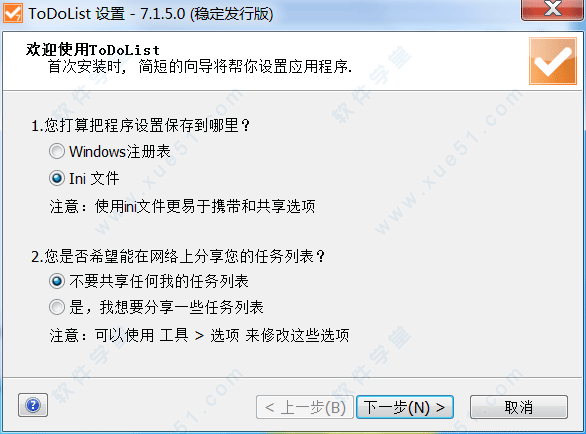
Task: Click the 我想要分享一些任务列表 label text
Action: 181,307
